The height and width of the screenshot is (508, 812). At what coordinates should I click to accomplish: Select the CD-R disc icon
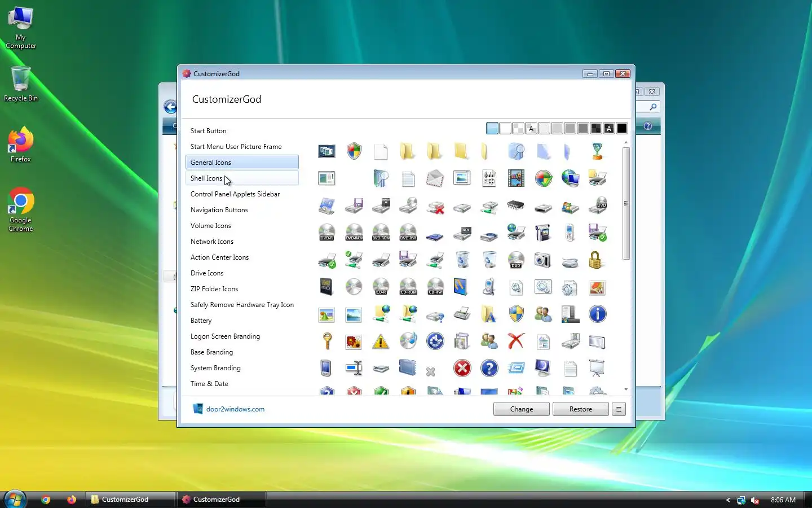click(x=381, y=287)
